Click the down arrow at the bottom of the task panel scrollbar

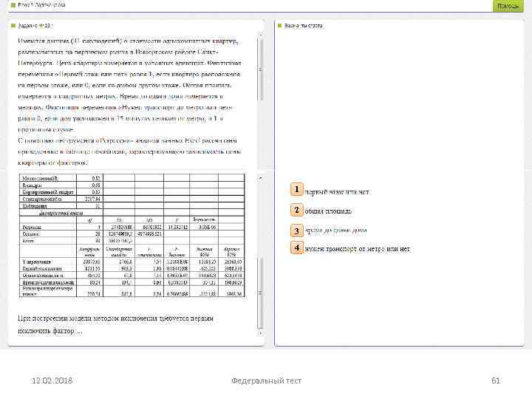tap(261, 333)
